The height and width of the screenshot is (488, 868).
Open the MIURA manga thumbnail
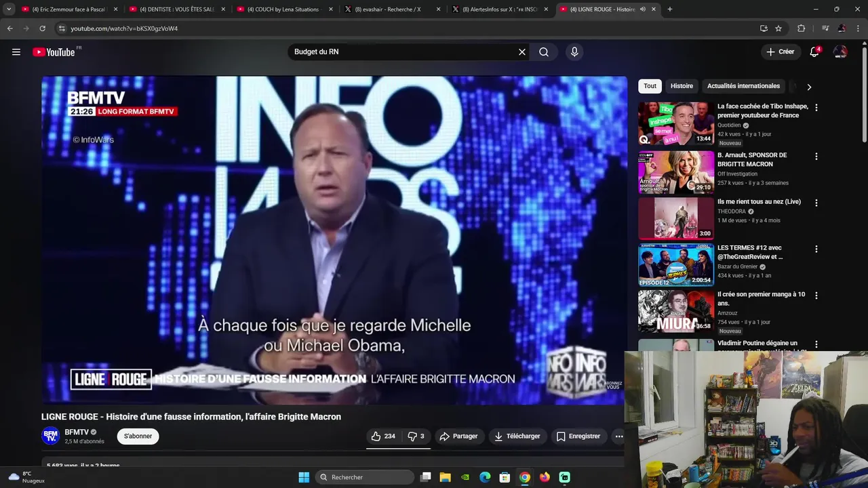[x=676, y=312]
